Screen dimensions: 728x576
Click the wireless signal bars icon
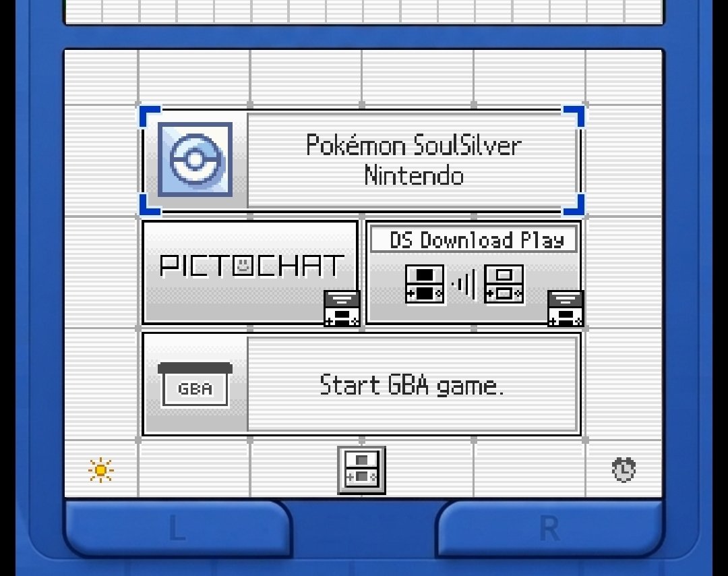(x=464, y=284)
